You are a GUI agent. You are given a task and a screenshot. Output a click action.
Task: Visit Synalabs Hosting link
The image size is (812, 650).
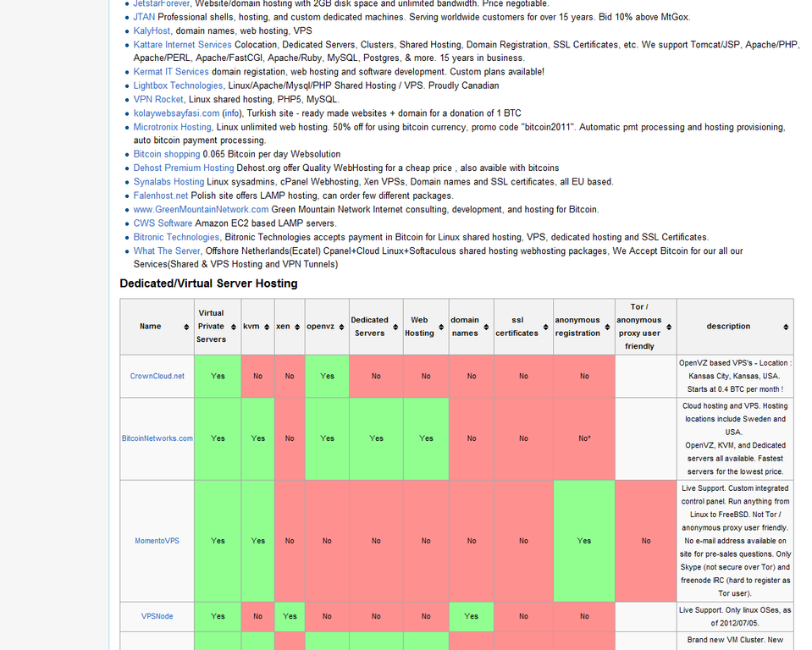[168, 182]
